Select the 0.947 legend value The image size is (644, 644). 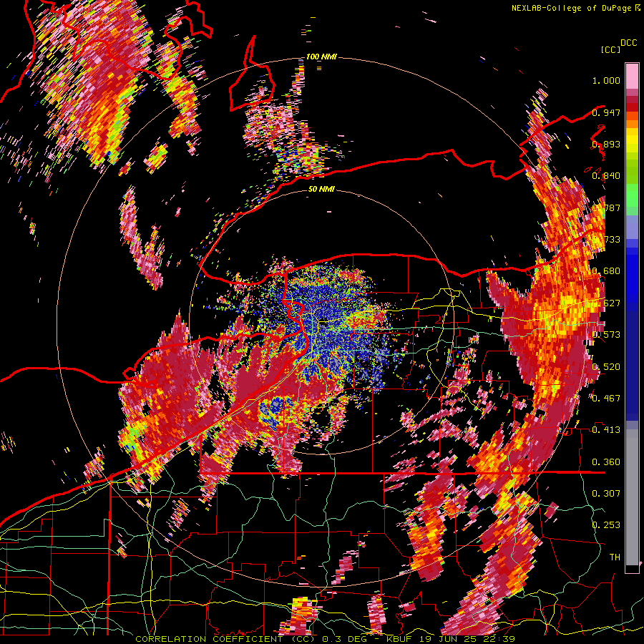pyautogui.click(x=606, y=112)
